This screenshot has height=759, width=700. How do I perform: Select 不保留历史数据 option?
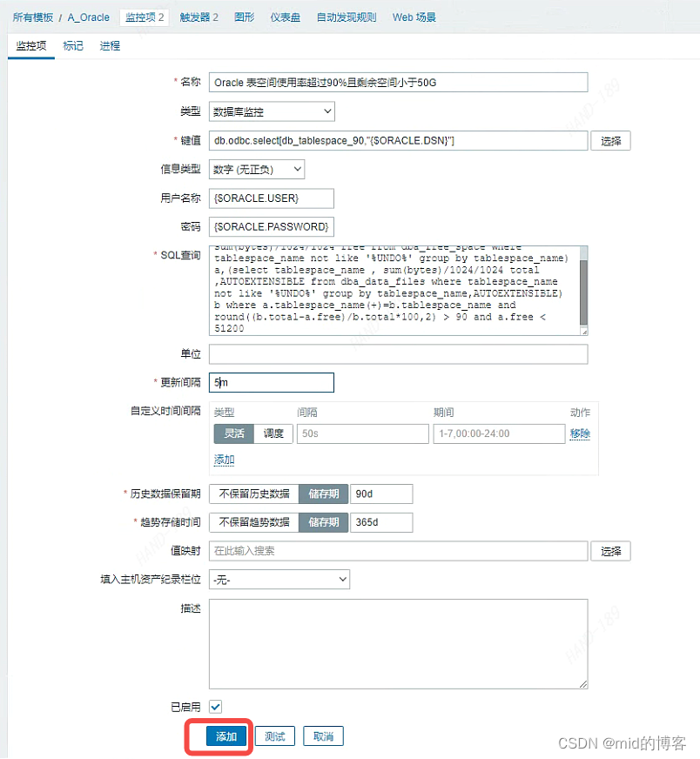[x=254, y=494]
